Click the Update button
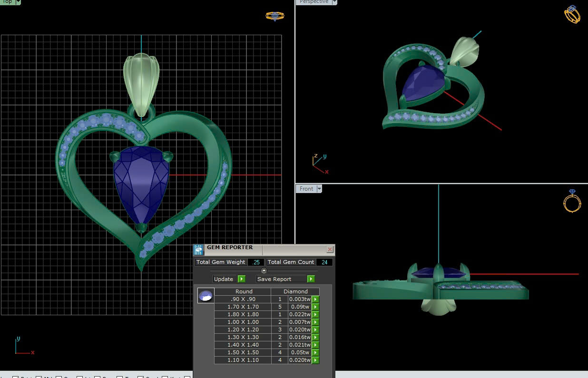Viewport: 588px width, 378px height. click(x=224, y=279)
